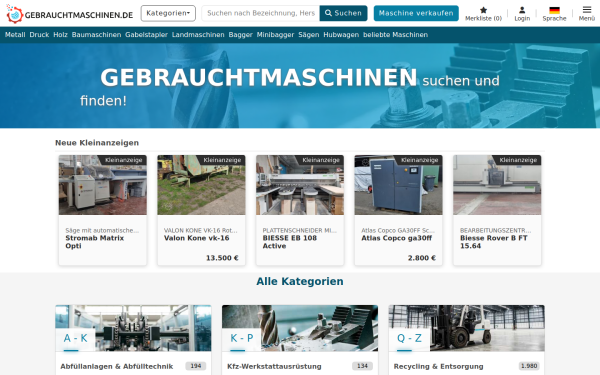The width and height of the screenshot is (600, 375).
Task: Open the Druck category link
Action: [39, 35]
